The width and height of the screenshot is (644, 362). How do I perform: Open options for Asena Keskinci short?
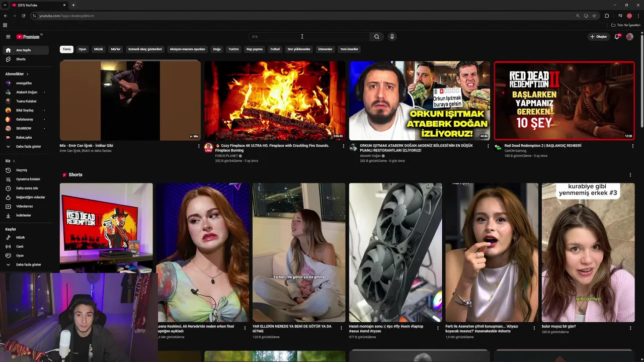[x=245, y=328]
